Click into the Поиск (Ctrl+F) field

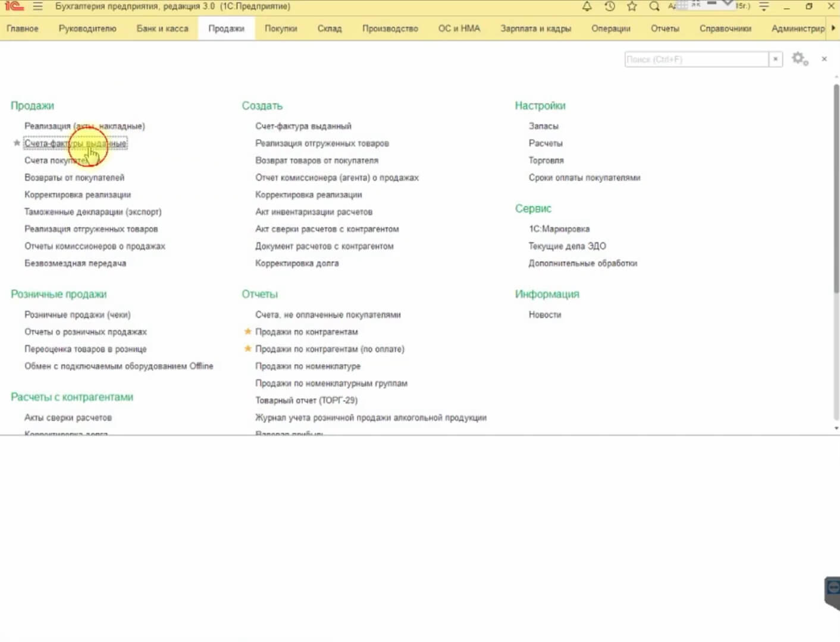(x=697, y=59)
